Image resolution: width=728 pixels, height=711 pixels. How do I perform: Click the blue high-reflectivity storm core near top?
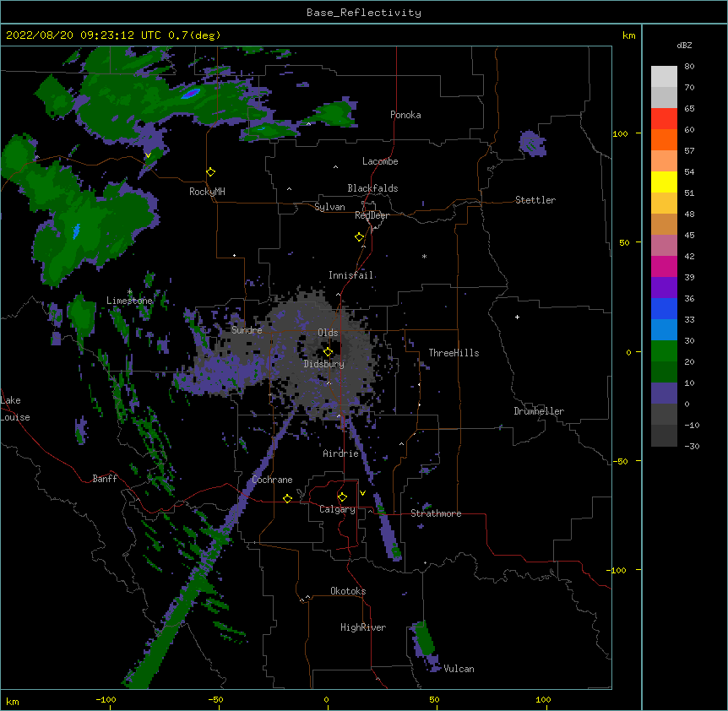pyautogui.click(x=191, y=93)
